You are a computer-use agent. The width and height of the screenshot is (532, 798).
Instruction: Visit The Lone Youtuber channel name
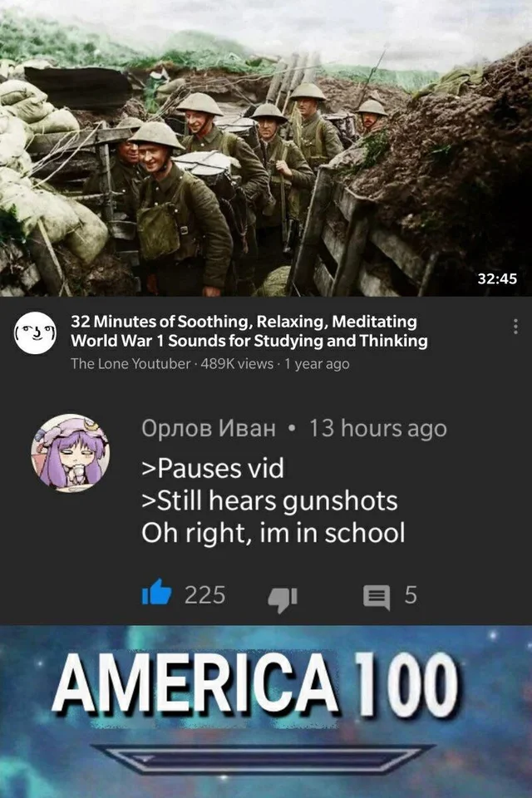(x=131, y=364)
